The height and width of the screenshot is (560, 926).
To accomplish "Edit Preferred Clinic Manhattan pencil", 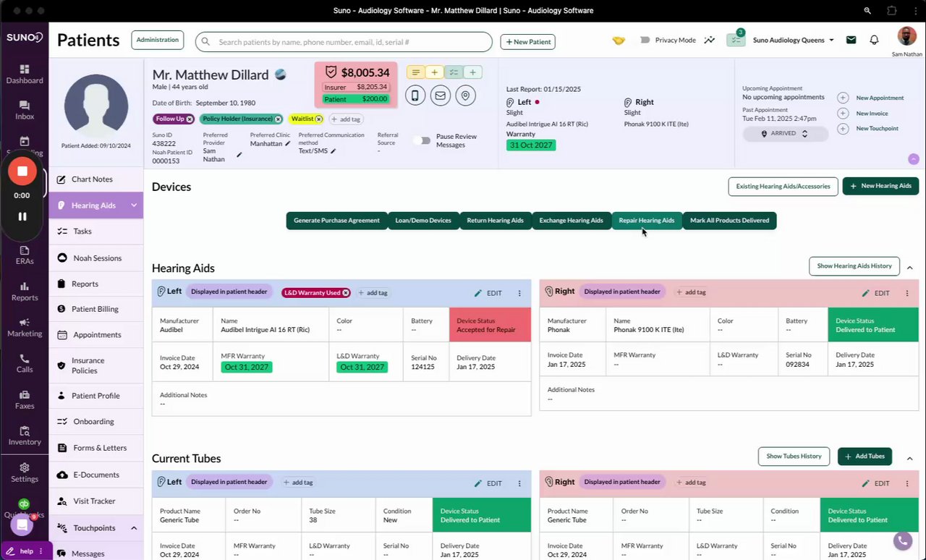I will pos(288,144).
